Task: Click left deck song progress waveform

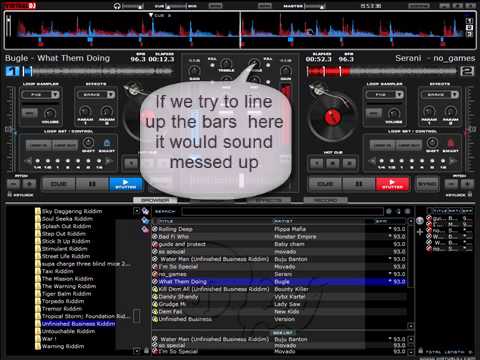Action: (98, 71)
